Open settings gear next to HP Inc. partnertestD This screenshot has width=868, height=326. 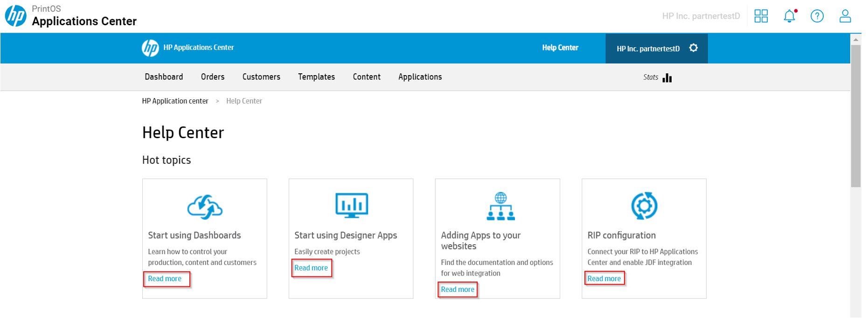pos(693,48)
